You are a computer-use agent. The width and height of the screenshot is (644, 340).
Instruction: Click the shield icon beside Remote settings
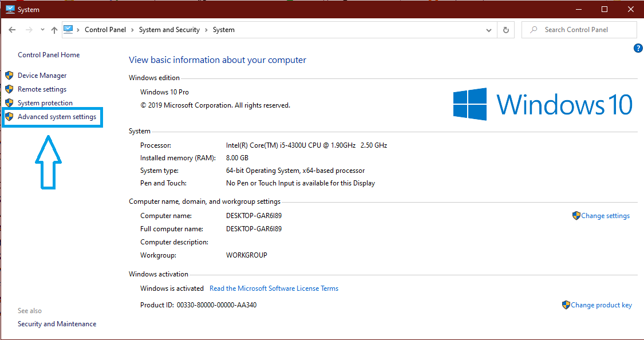tap(10, 89)
